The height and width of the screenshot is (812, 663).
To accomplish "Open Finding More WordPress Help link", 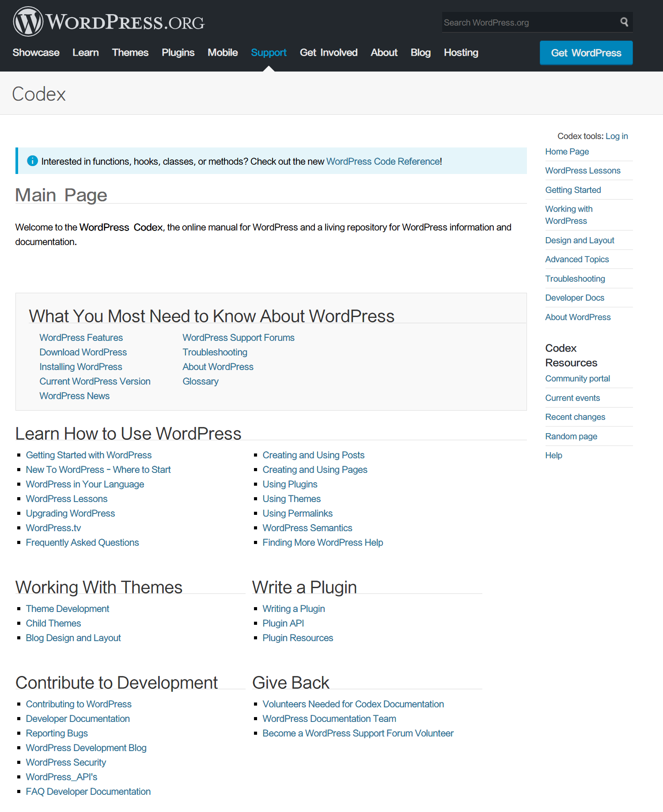I will click(x=323, y=543).
